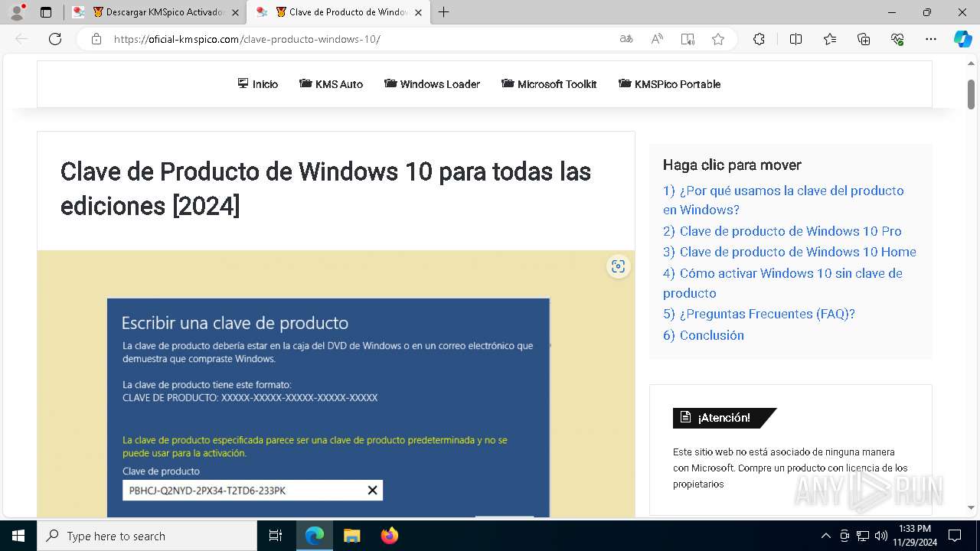Open the Windows Loader menu item
This screenshot has width=980, height=551.
click(432, 84)
